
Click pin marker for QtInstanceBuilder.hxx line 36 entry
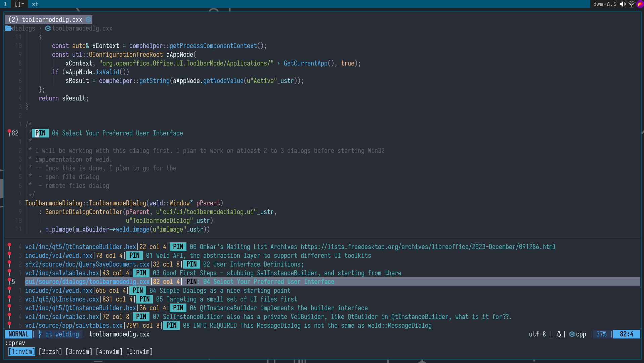pos(9,308)
